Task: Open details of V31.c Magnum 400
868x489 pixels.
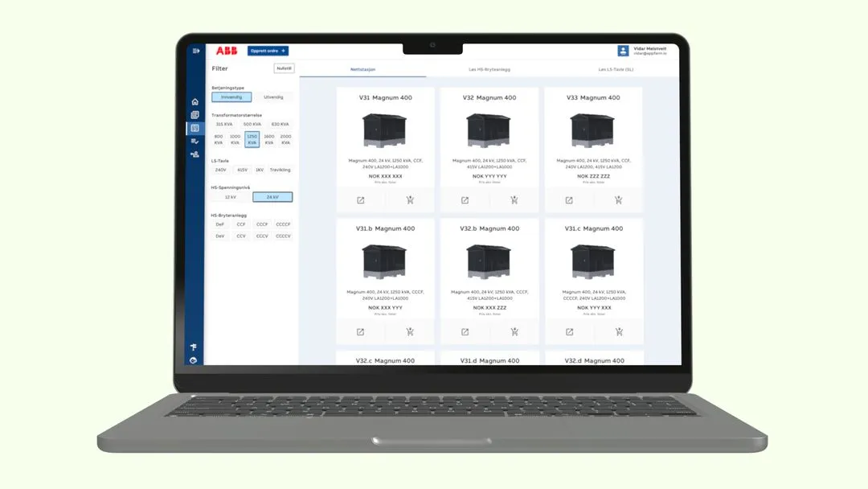Action: pyautogui.click(x=569, y=332)
